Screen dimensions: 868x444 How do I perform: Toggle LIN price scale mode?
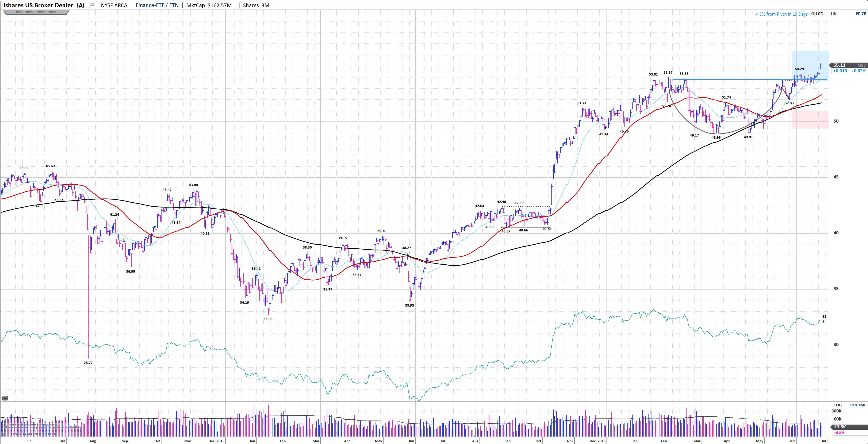pyautogui.click(x=833, y=14)
